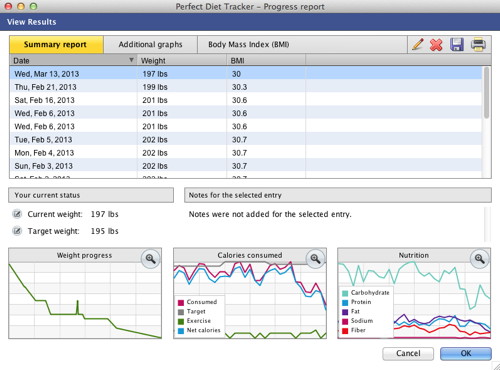Click the Net calories legend swatch

(x=181, y=331)
